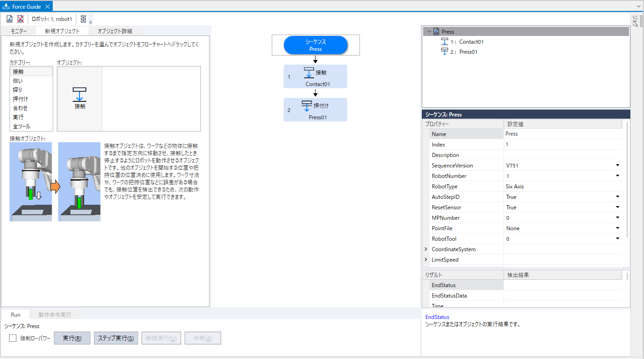Click the 実行(R) run button
Screen dimensions: 644x359
pyautogui.click(x=72, y=339)
